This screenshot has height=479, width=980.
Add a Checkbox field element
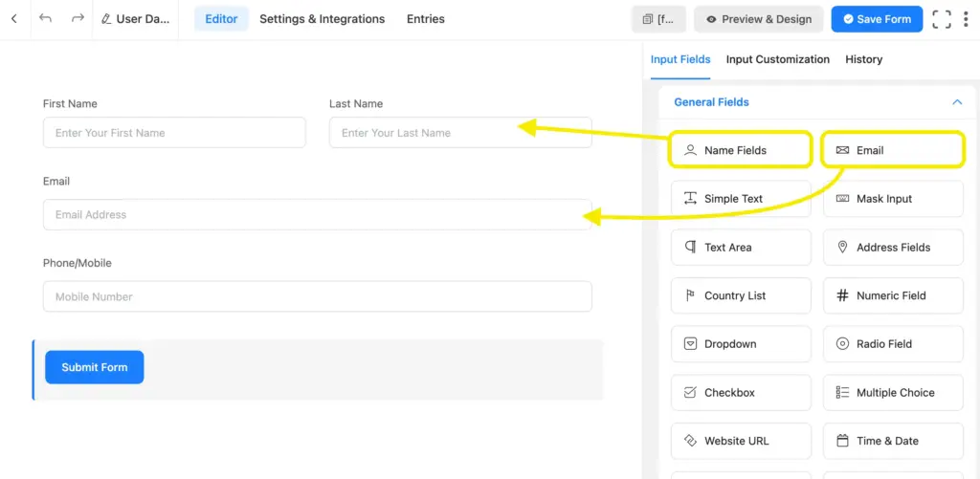click(x=741, y=392)
